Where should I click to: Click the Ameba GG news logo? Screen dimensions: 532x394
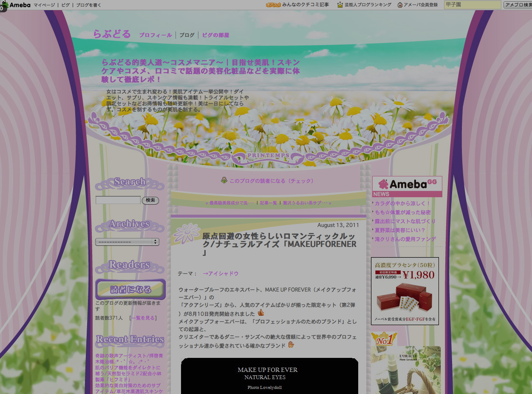(407, 186)
